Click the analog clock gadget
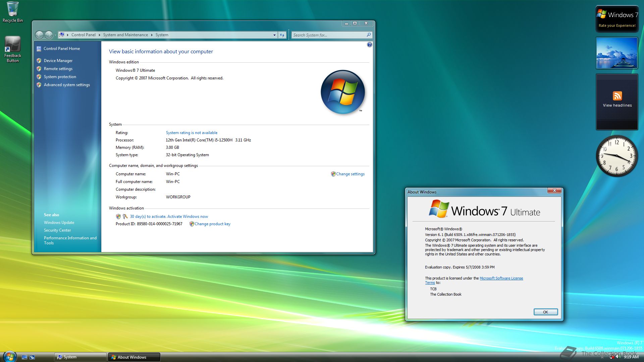Image resolution: width=644 pixels, height=362 pixels. pos(616,156)
